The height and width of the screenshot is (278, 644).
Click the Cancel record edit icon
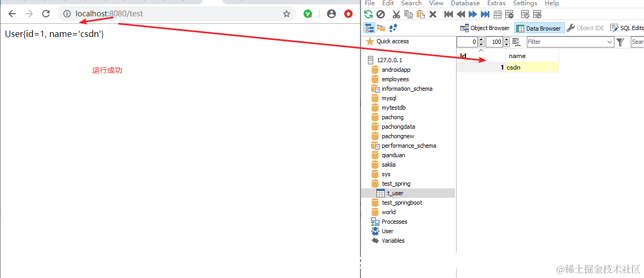pyautogui.click(x=537, y=14)
